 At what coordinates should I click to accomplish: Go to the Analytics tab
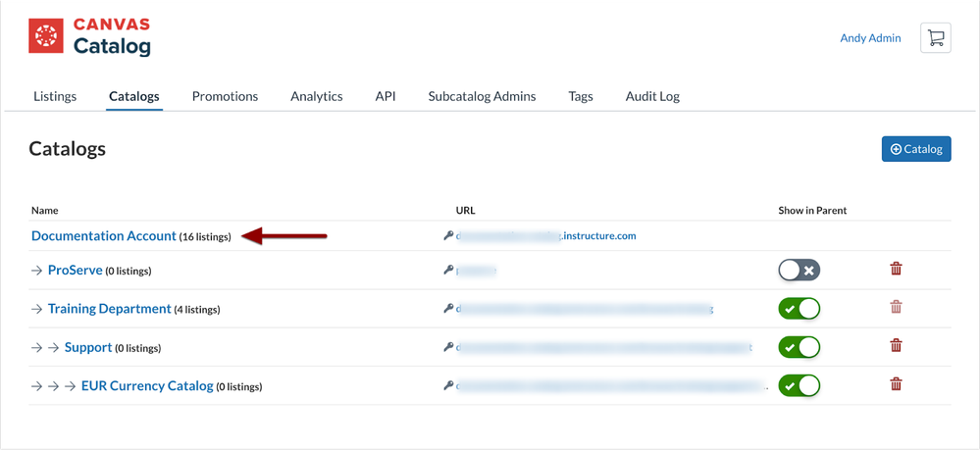(x=317, y=96)
